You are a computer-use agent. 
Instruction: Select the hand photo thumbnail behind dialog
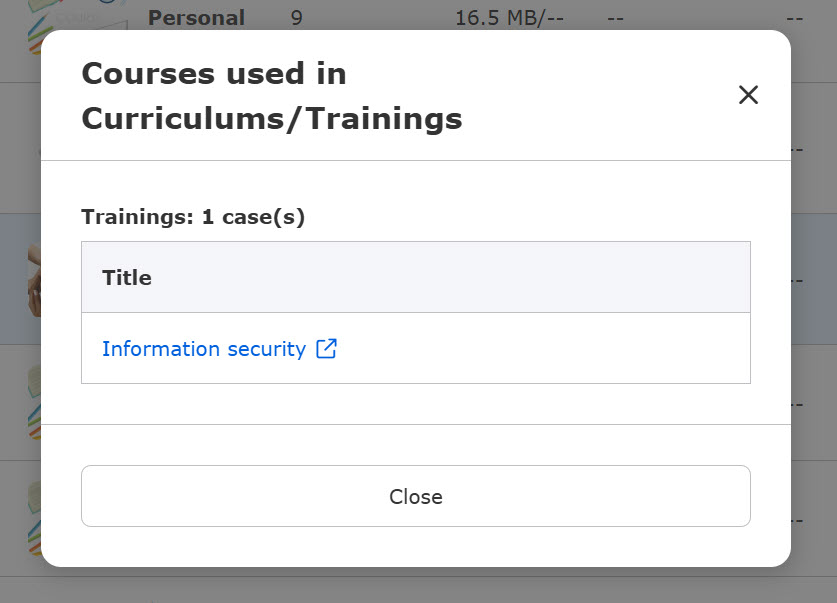34,279
